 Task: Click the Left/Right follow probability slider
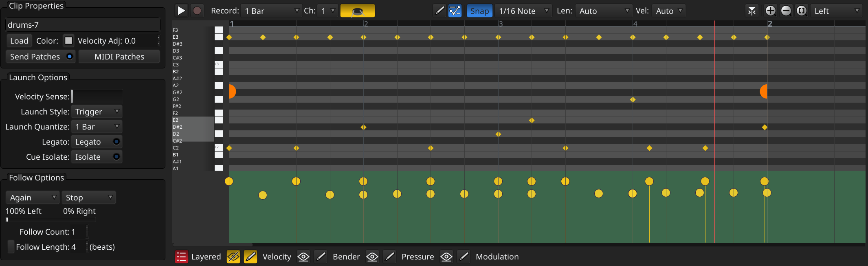click(x=51, y=220)
